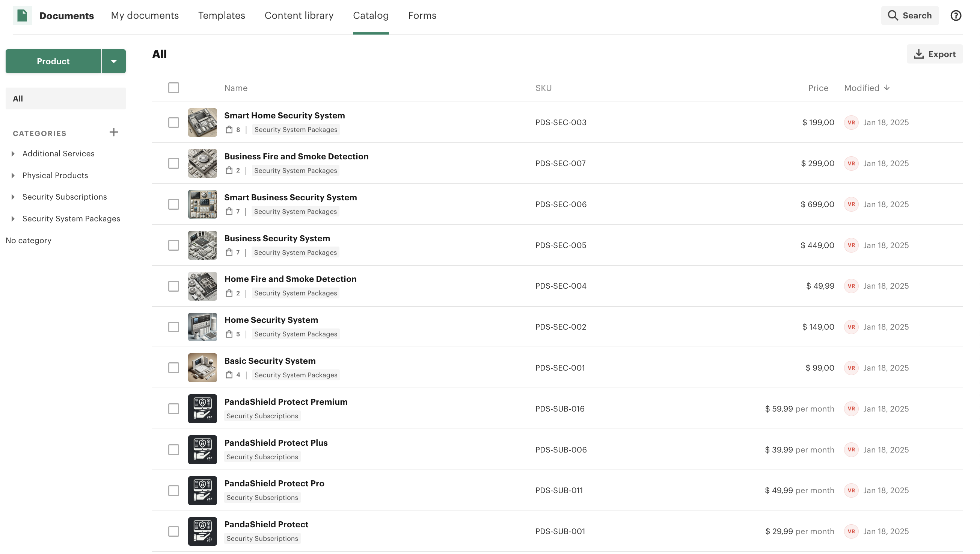The image size is (980, 554).
Task: Click the magnifying glass Search icon
Action: point(893,16)
